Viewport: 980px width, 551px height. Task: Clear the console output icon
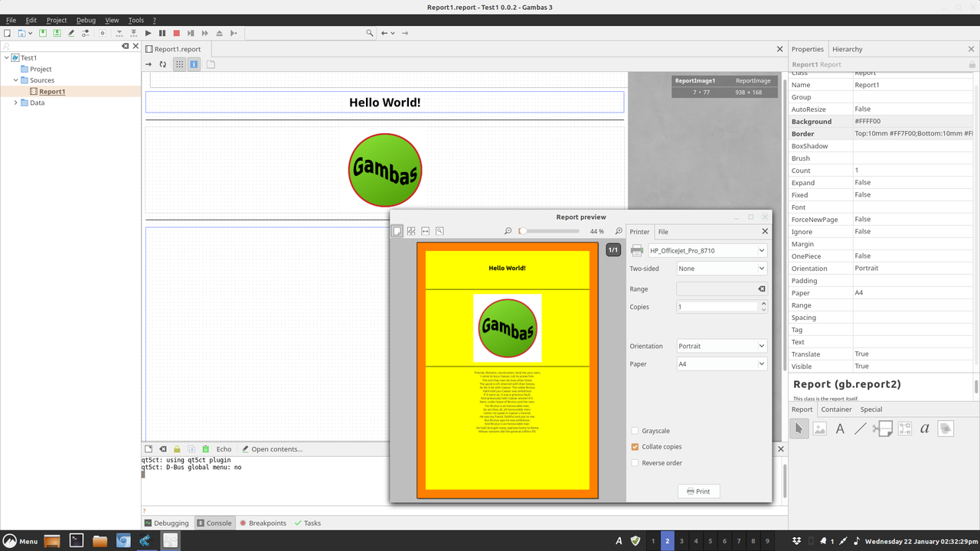pyautogui.click(x=163, y=449)
